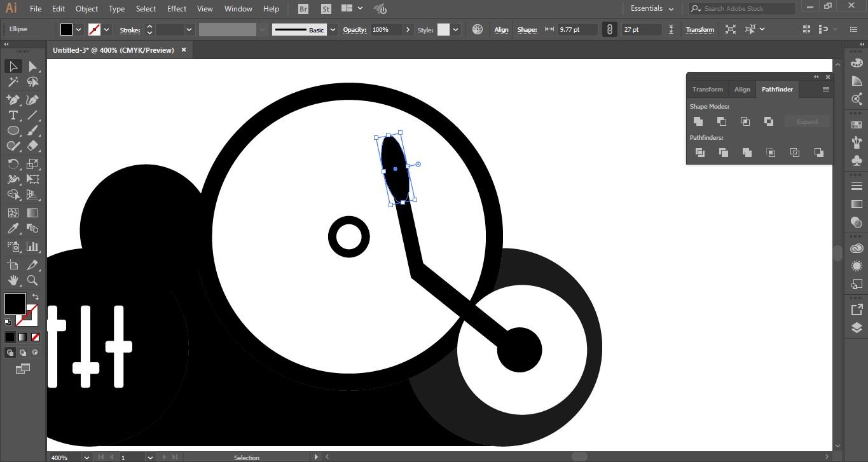The image size is (868, 462).
Task: Click the Align link in control bar
Action: point(502,30)
